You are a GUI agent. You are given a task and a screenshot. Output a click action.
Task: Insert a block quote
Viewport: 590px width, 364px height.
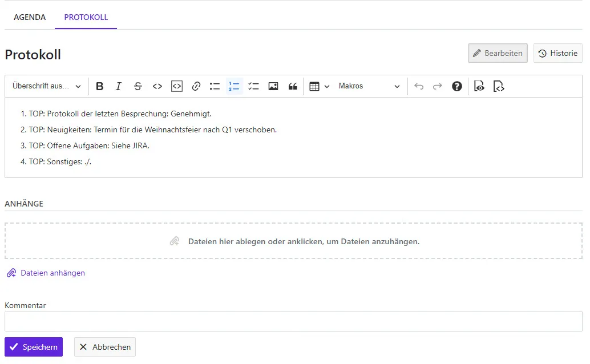[x=293, y=86]
